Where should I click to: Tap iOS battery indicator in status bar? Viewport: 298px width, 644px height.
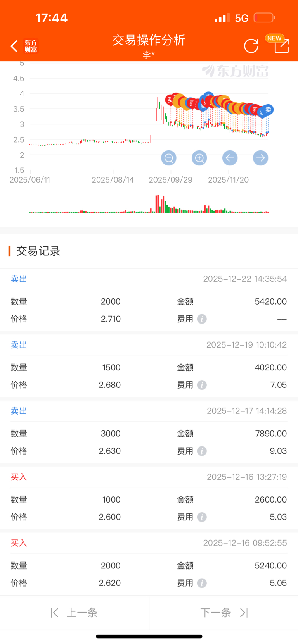pos(265,18)
